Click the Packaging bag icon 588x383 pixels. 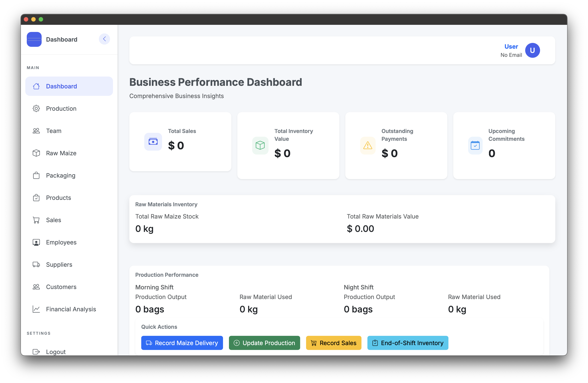click(x=36, y=175)
